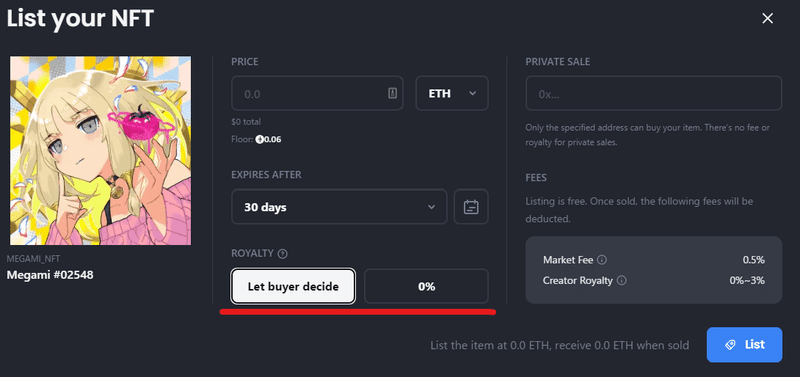Click the ETH symbol beside Floor price
Screen dimensions: 800x377
(x=259, y=139)
